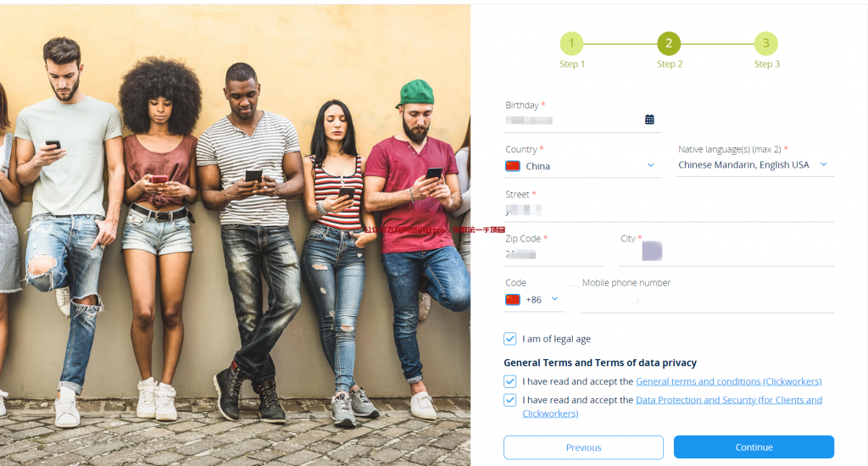Click the China flag in Country field

pyautogui.click(x=513, y=166)
